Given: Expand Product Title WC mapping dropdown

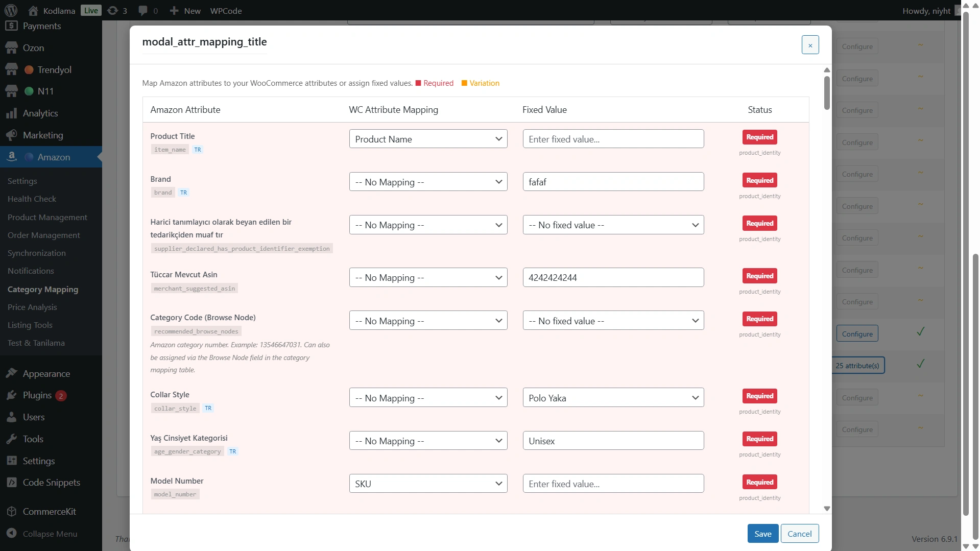Looking at the screenshot, I should pos(428,139).
